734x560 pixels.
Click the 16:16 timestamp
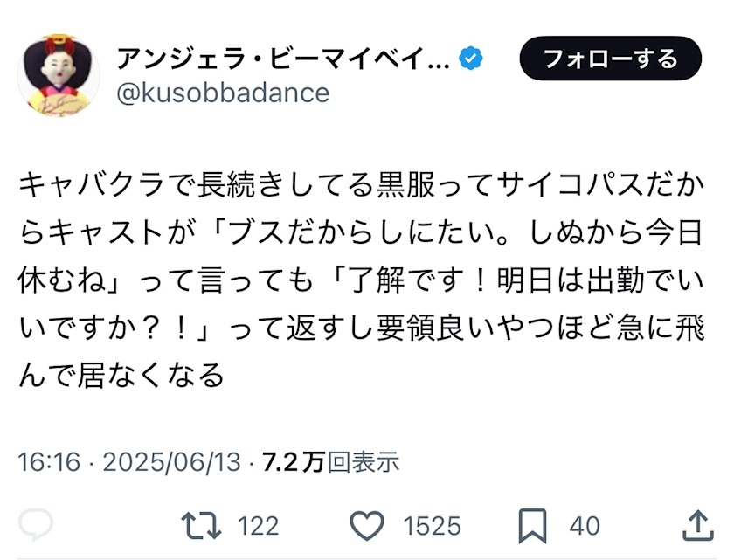point(49,462)
